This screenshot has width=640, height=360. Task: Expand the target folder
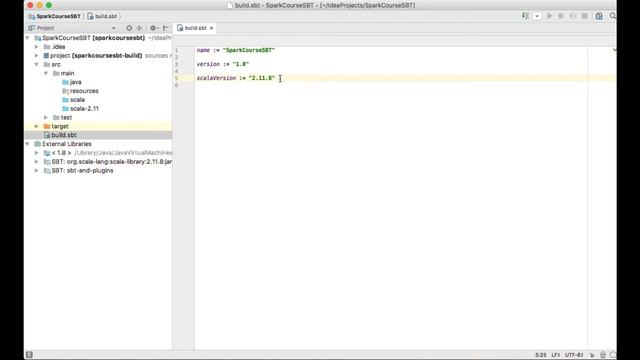pos(36,126)
